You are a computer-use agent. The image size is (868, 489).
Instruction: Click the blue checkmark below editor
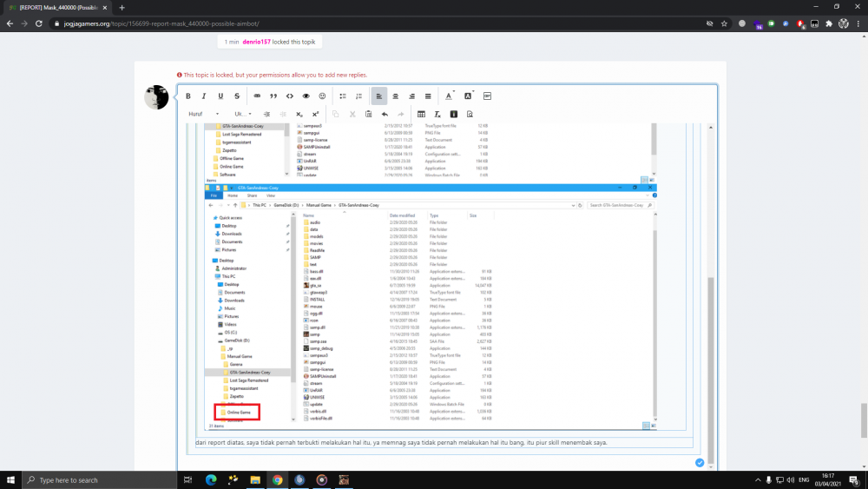click(x=700, y=462)
